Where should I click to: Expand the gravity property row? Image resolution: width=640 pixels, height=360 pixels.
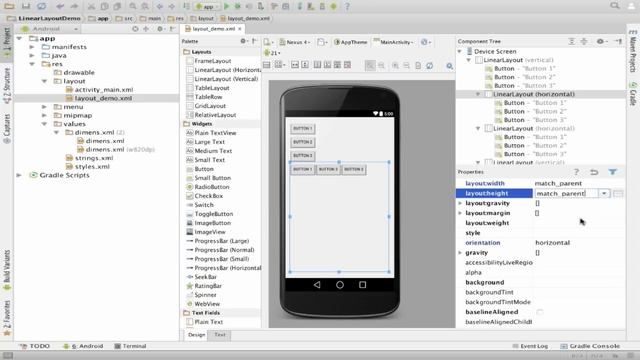460,253
